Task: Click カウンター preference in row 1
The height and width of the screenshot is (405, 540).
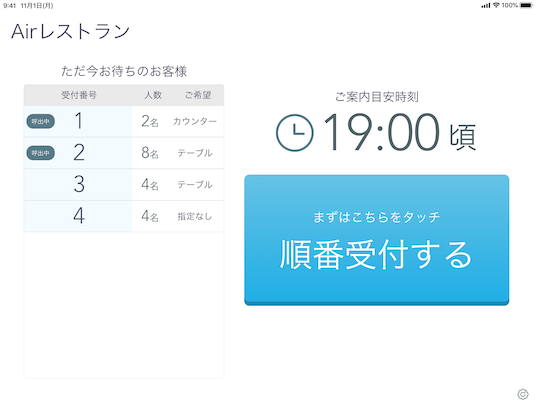Action: 195,121
